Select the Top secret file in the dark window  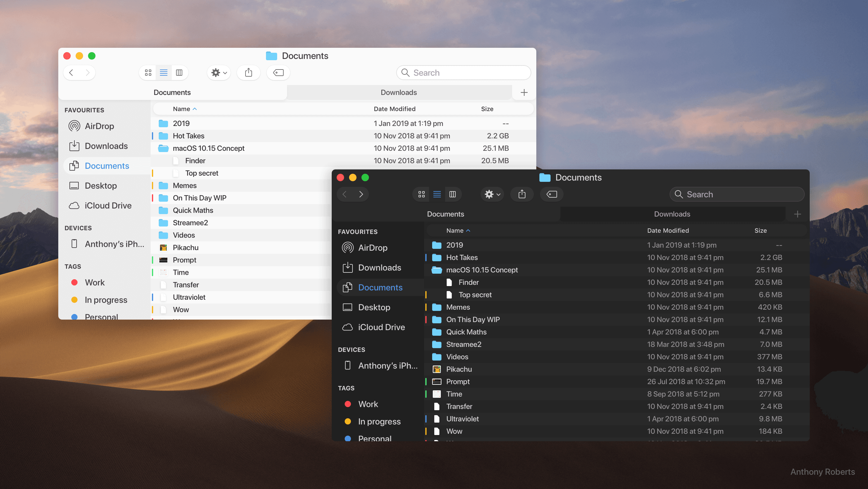[x=617, y=295]
